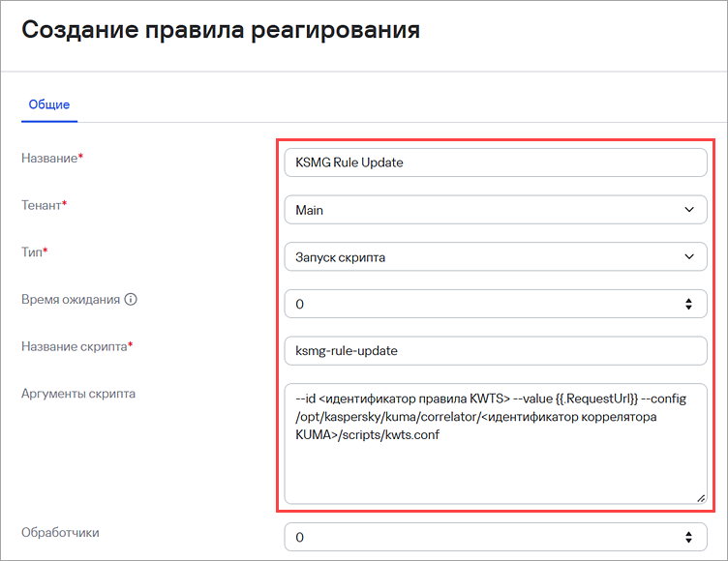Open the Тенант dropdown showing Main

point(496,210)
